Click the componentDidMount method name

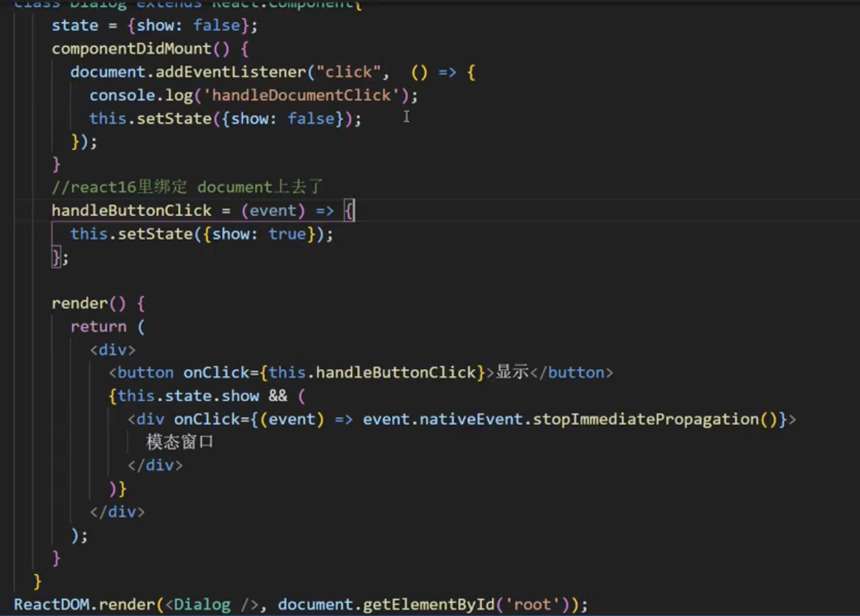[x=132, y=49]
